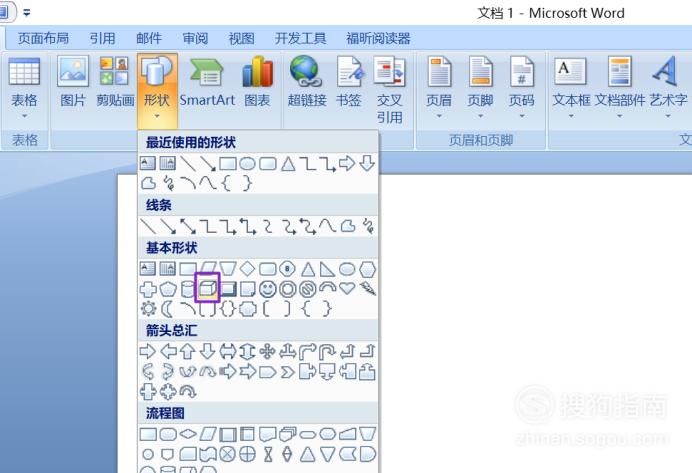
Task: Open 交叉引用 cross-reference
Action: click(389, 90)
